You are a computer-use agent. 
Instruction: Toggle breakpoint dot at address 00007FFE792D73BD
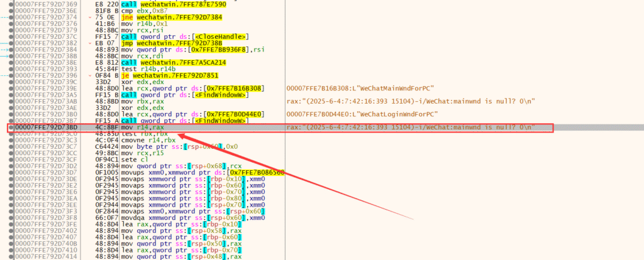click(11, 127)
